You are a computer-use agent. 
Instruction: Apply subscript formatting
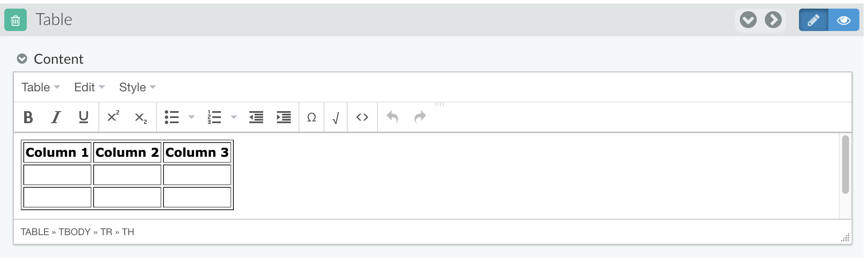pyautogui.click(x=141, y=117)
